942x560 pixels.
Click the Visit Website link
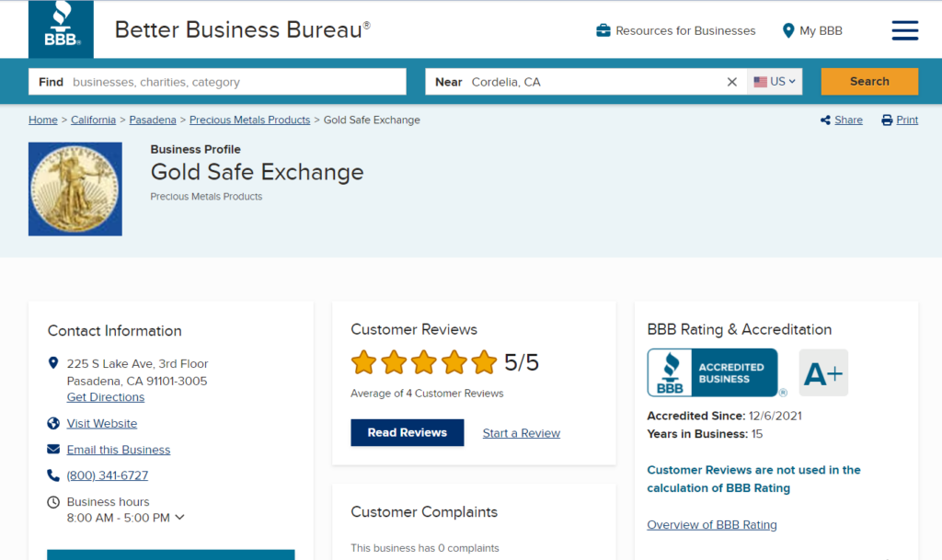point(102,423)
